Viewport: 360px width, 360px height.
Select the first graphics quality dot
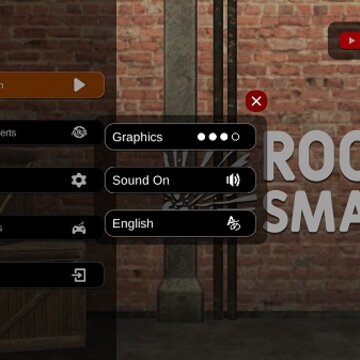click(x=201, y=137)
